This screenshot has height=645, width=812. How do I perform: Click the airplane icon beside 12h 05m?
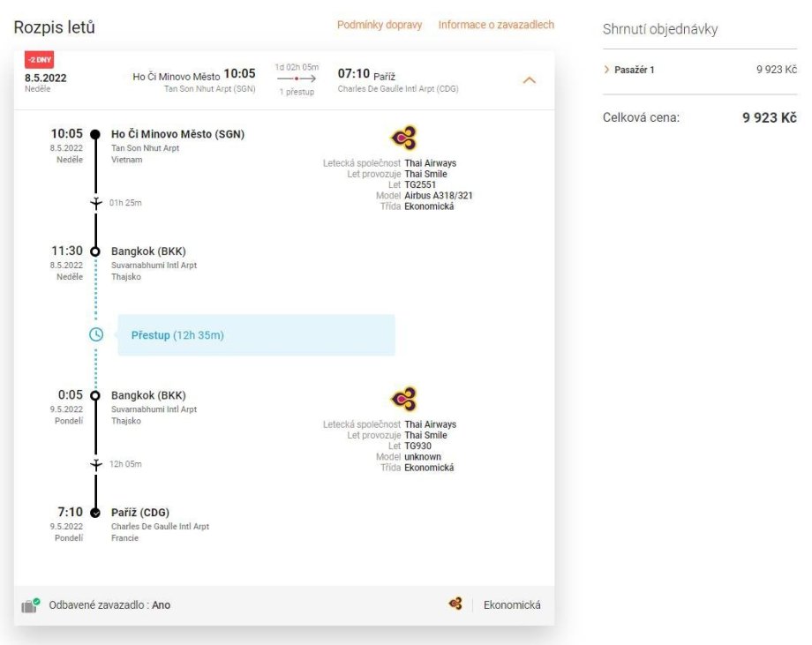[x=96, y=464]
